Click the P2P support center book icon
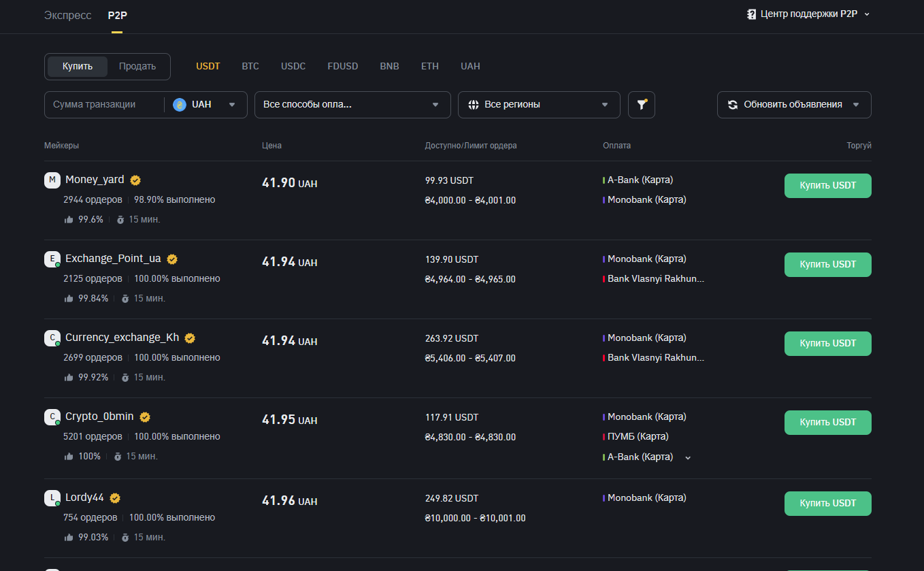This screenshot has width=924, height=571. point(752,14)
